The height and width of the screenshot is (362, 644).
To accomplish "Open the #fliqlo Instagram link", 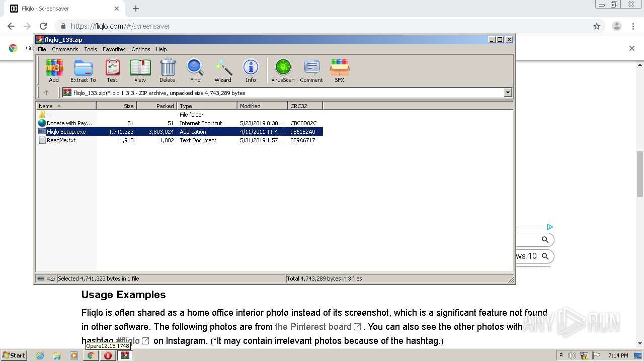I will coord(132,341).
